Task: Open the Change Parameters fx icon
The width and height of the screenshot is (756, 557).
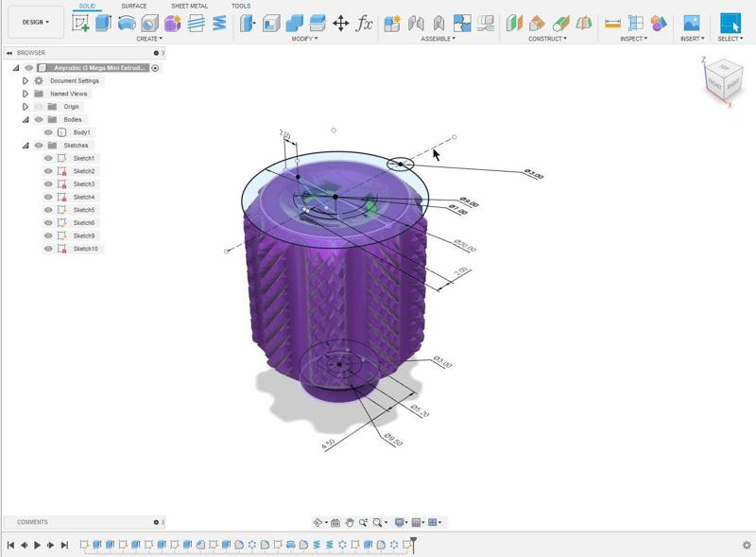Action: tap(364, 24)
